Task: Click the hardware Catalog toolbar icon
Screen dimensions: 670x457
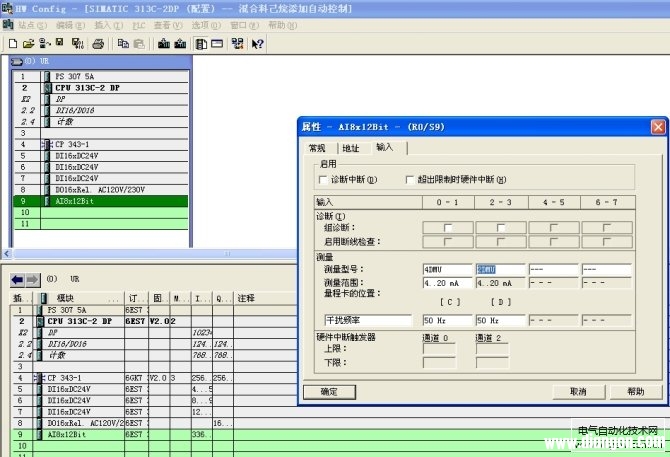Action: point(237,44)
